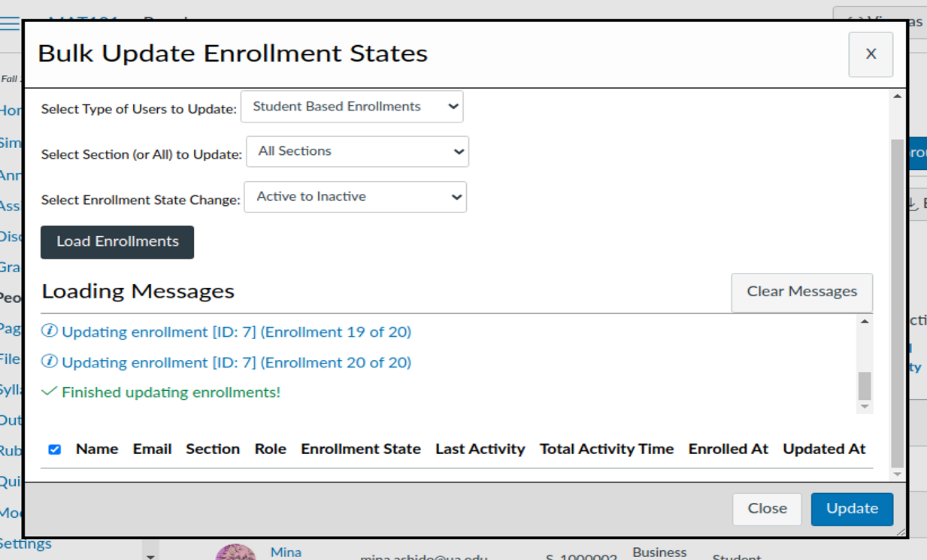Open the Select Enrollment State Change dropdown

click(355, 196)
